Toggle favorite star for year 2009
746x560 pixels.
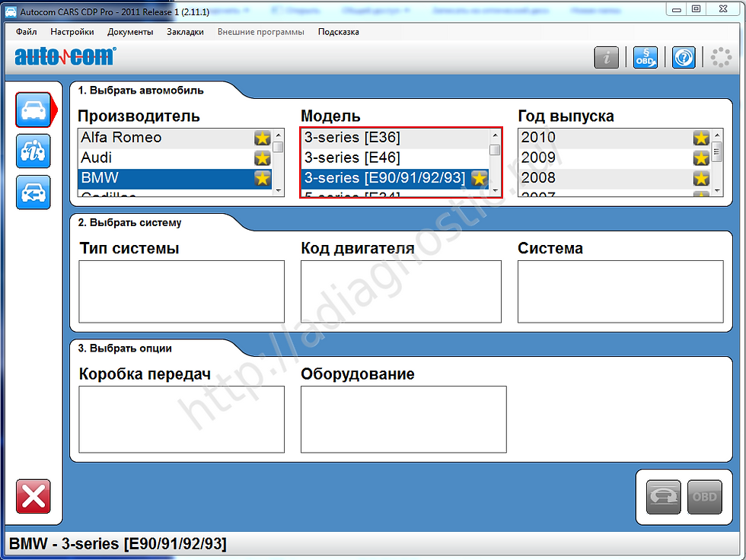[x=701, y=158]
